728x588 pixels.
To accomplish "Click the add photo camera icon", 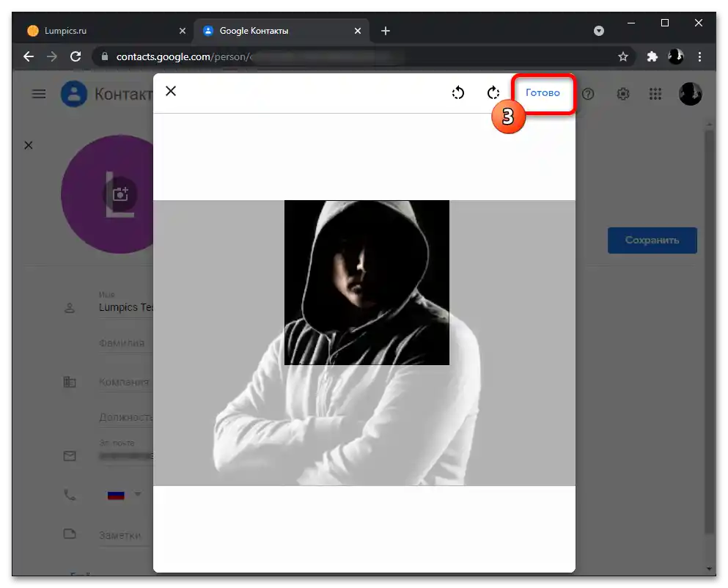I will pyautogui.click(x=120, y=194).
